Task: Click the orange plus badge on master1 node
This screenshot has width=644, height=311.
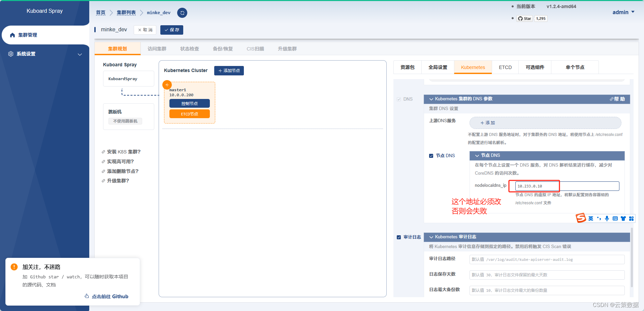Action: 167,85
